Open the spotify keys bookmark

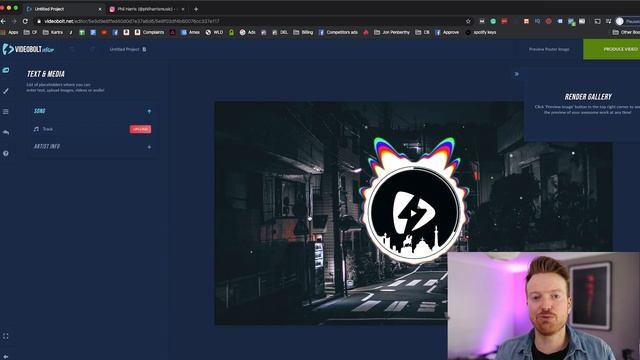[x=481, y=32]
